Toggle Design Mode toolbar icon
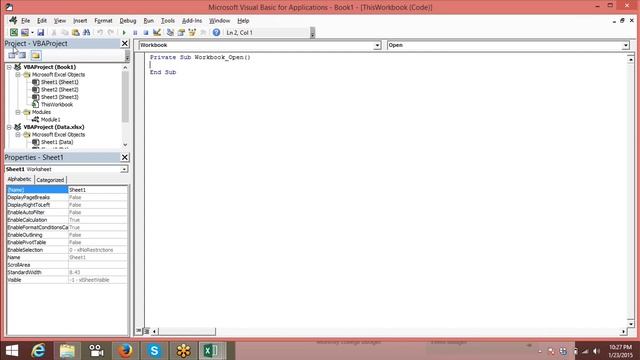Screen dimensions: 640x360 coord(157,32)
